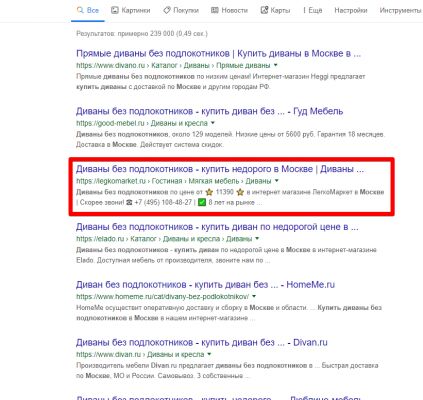The width and height of the screenshot is (423, 400).
Task: Expand the good-mebel.ru URL dropdown arrow
Action: point(213,123)
